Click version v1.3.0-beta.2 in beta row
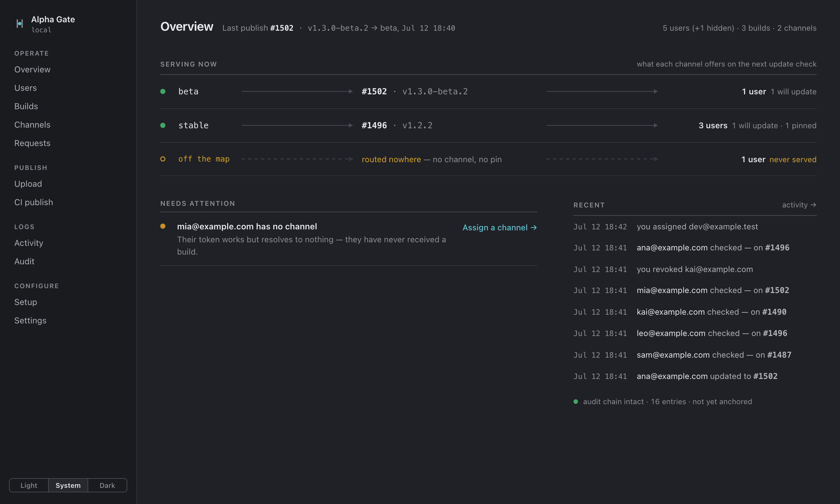The height and width of the screenshot is (504, 840). (x=435, y=91)
